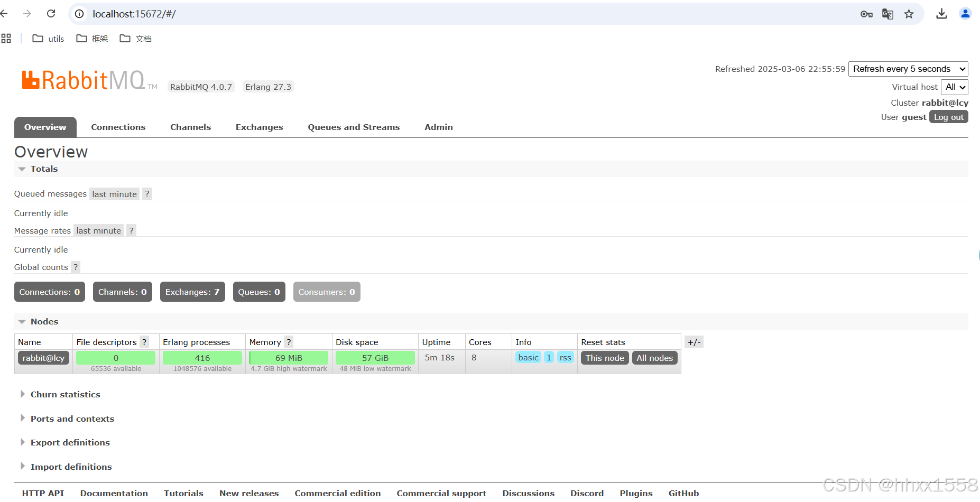Image resolution: width=980 pixels, height=502 pixels.
Task: Open HTTP API footer link
Action: 43,493
